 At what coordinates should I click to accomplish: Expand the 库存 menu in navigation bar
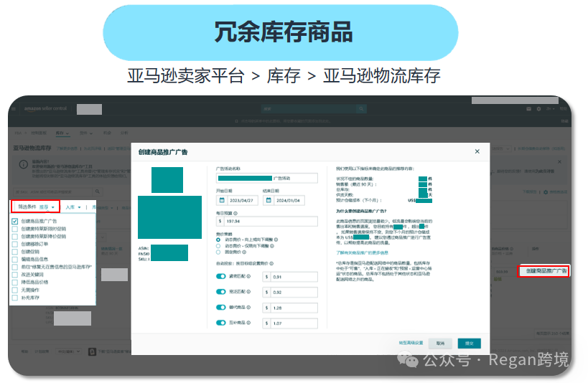pos(62,133)
